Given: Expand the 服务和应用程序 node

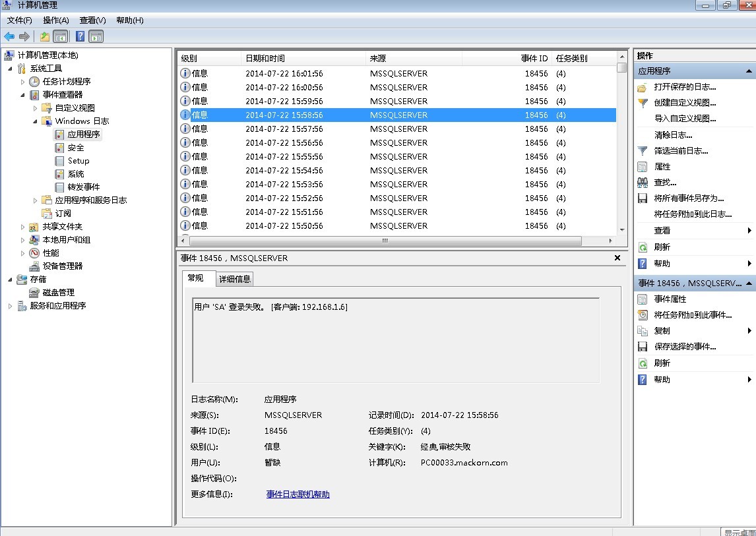Looking at the screenshot, I should coord(10,306).
